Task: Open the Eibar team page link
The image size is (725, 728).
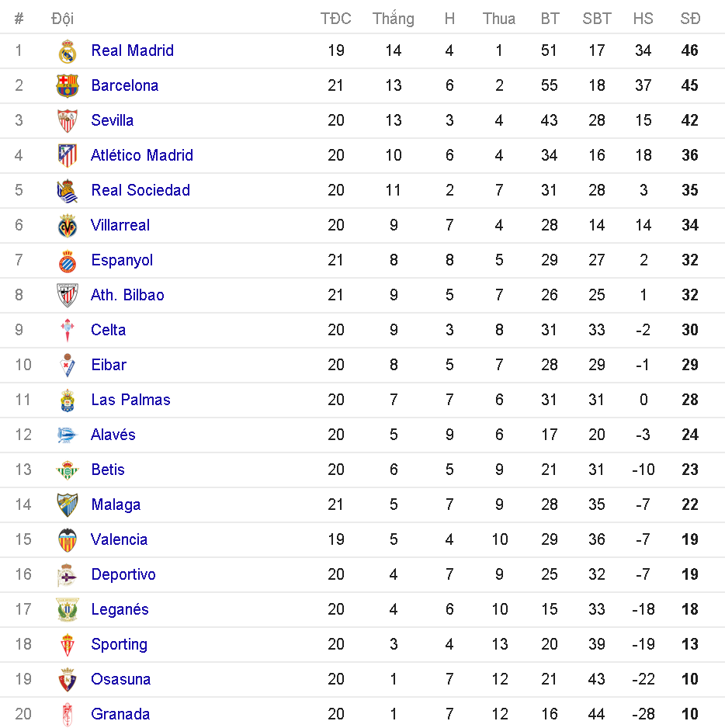Action: click(109, 365)
